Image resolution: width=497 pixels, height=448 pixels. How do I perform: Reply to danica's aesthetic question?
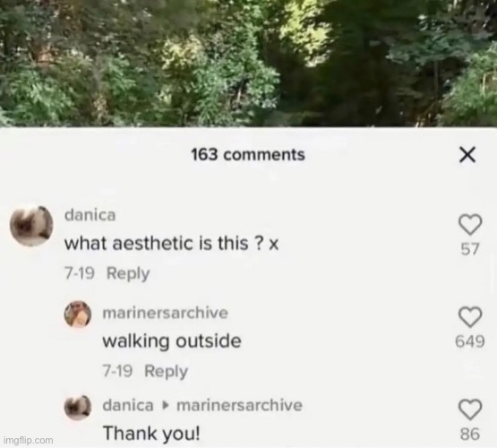click(128, 273)
